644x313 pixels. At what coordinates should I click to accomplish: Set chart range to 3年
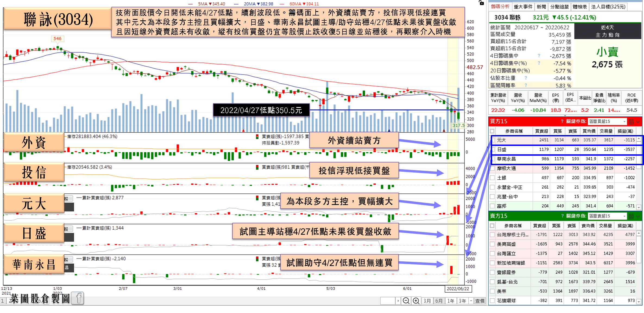pos(462,301)
